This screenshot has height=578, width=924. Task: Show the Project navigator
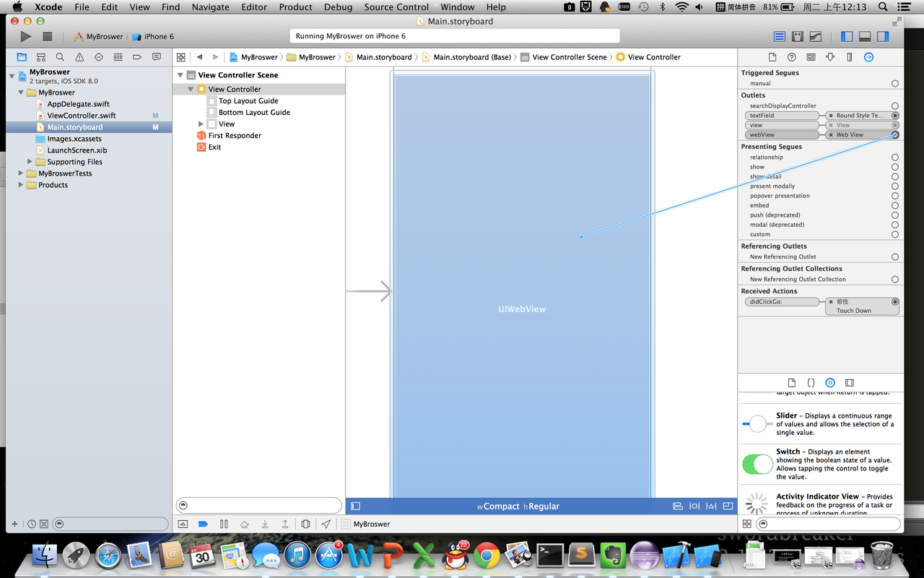[x=22, y=57]
